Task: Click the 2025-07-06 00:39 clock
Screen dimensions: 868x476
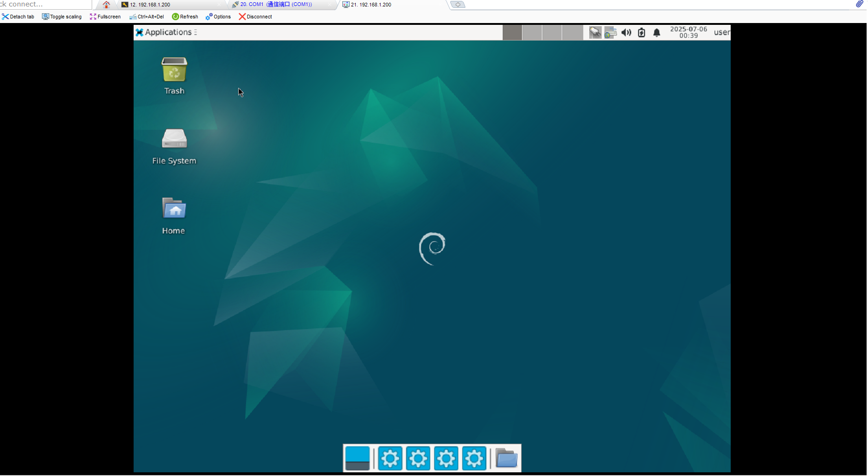Action: 688,32
